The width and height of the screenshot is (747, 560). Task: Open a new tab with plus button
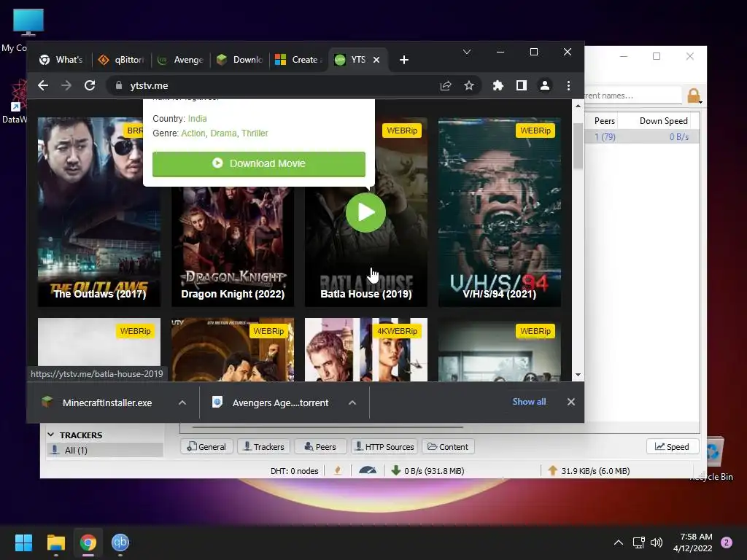tap(404, 60)
